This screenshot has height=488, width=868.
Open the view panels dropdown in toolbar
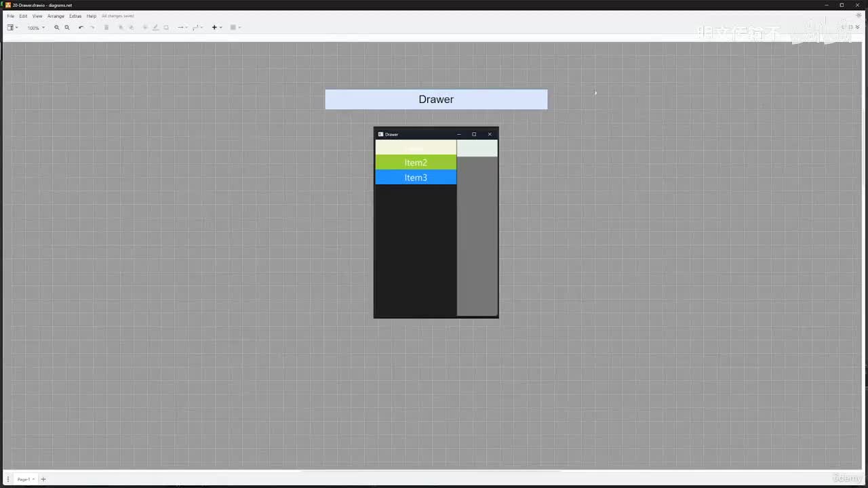[12, 28]
